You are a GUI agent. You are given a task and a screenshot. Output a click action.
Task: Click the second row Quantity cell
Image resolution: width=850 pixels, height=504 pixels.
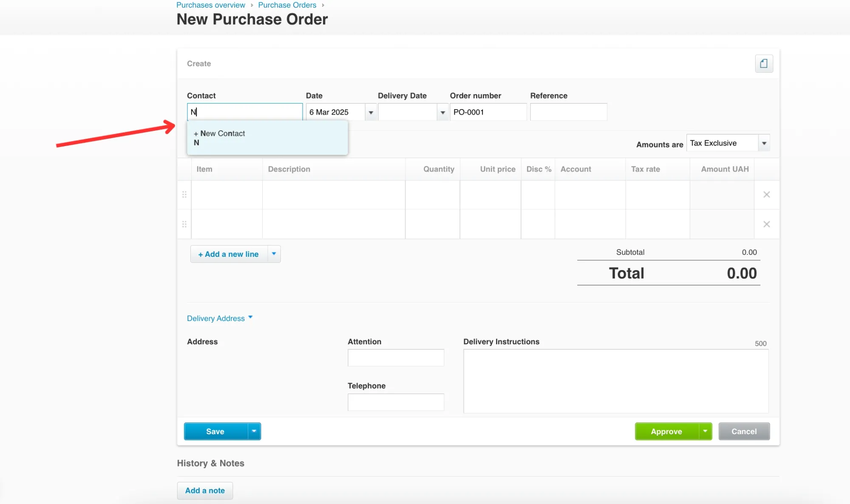pyautogui.click(x=433, y=224)
